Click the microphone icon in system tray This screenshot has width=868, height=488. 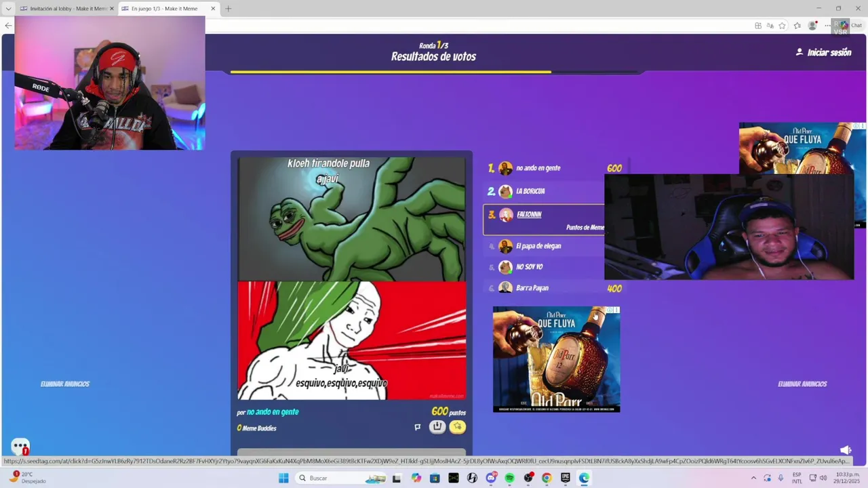(781, 478)
